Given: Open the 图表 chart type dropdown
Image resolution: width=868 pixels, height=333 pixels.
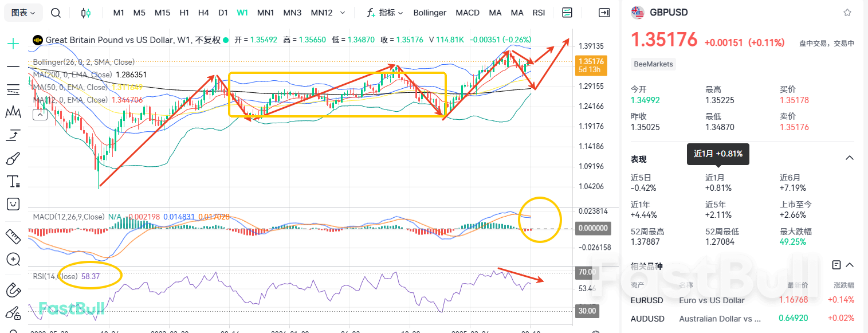Looking at the screenshot, I should coord(22,12).
